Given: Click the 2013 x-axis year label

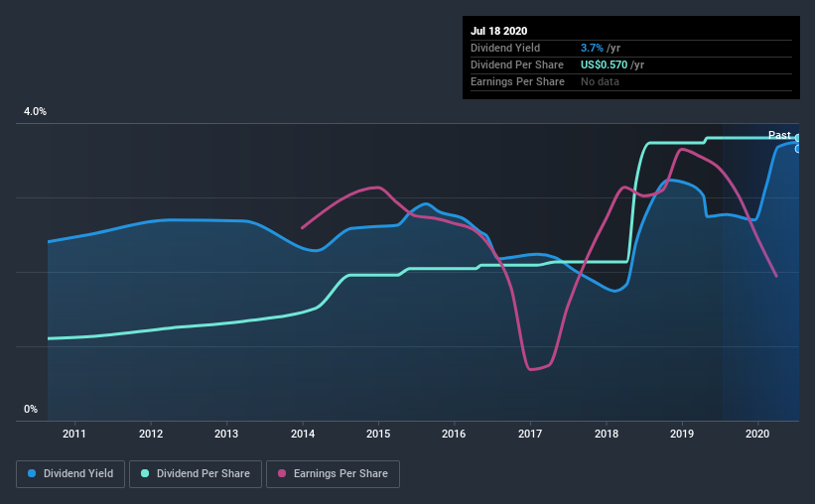Looking at the screenshot, I should pos(226,434).
